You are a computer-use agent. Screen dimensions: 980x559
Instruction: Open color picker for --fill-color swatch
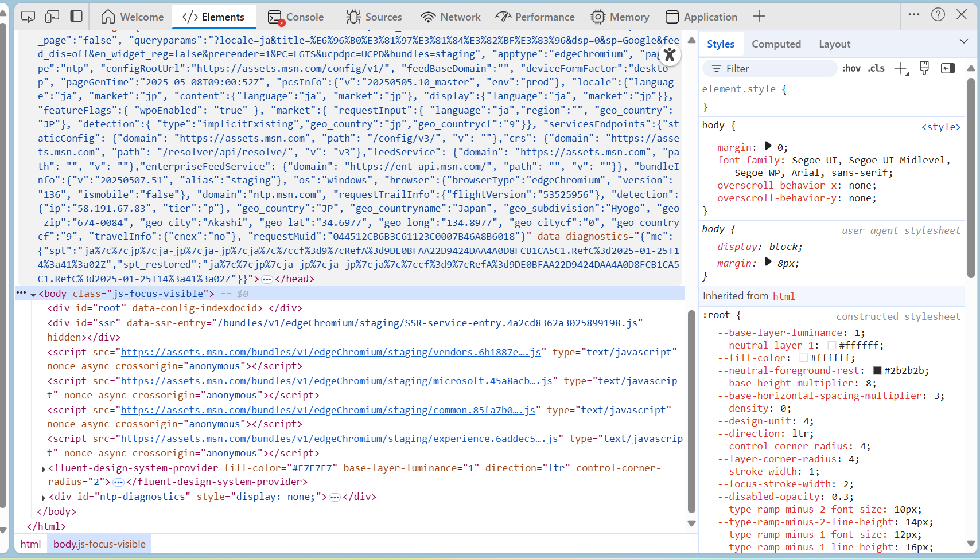(x=804, y=358)
